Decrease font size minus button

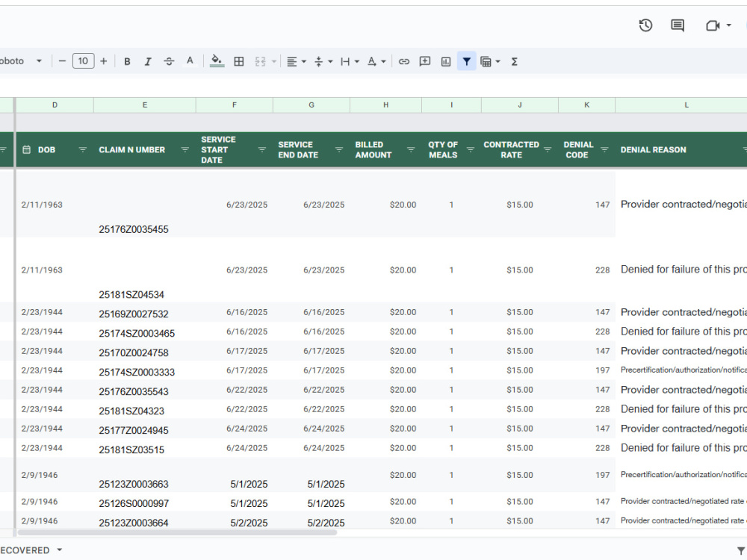click(x=62, y=61)
